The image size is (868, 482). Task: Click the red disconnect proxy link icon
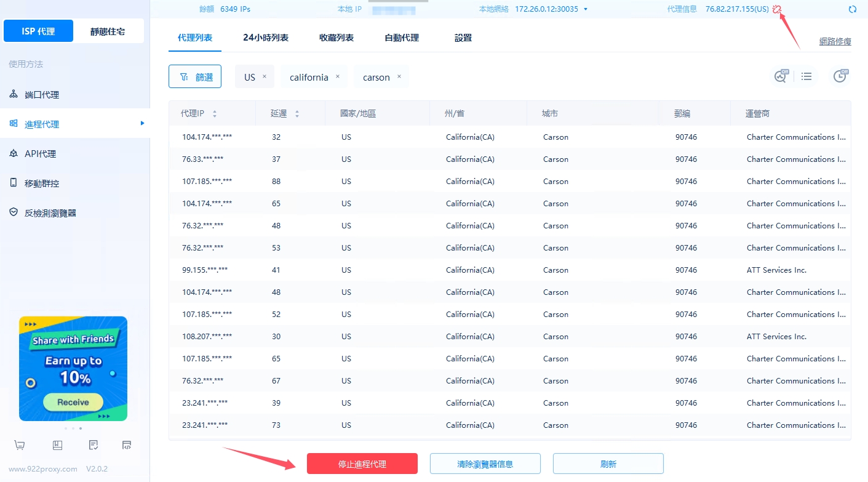(777, 9)
